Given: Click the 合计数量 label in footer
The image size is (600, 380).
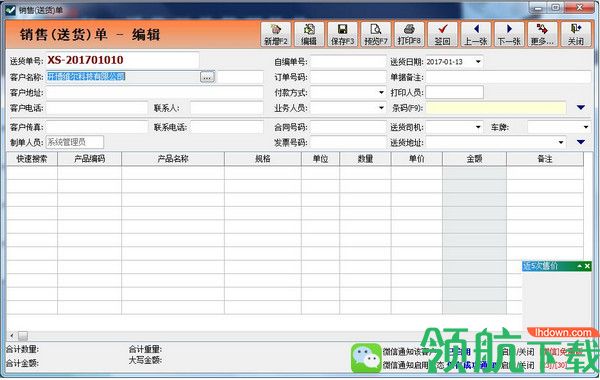Looking at the screenshot, I should 22,349.
